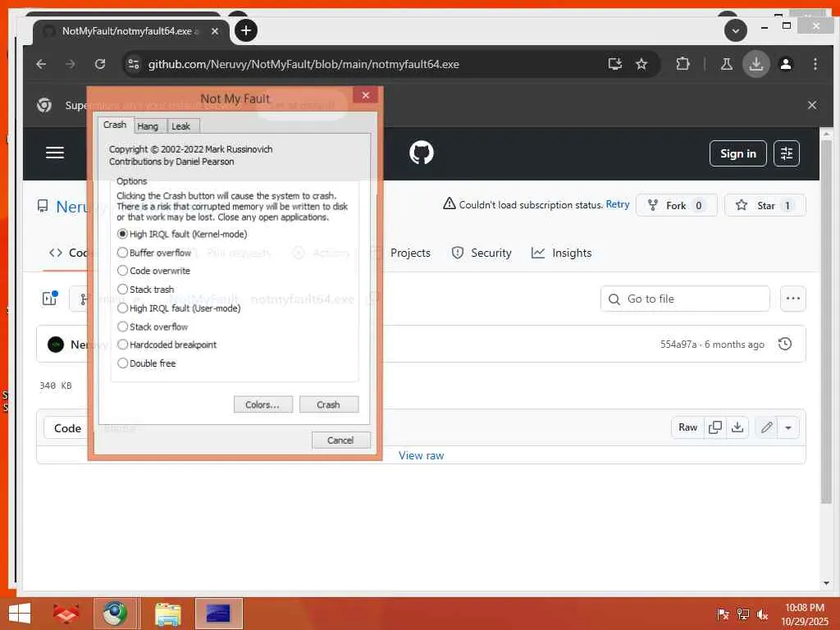
Task: Select Stack trash crash option
Action: pyautogui.click(x=145, y=290)
